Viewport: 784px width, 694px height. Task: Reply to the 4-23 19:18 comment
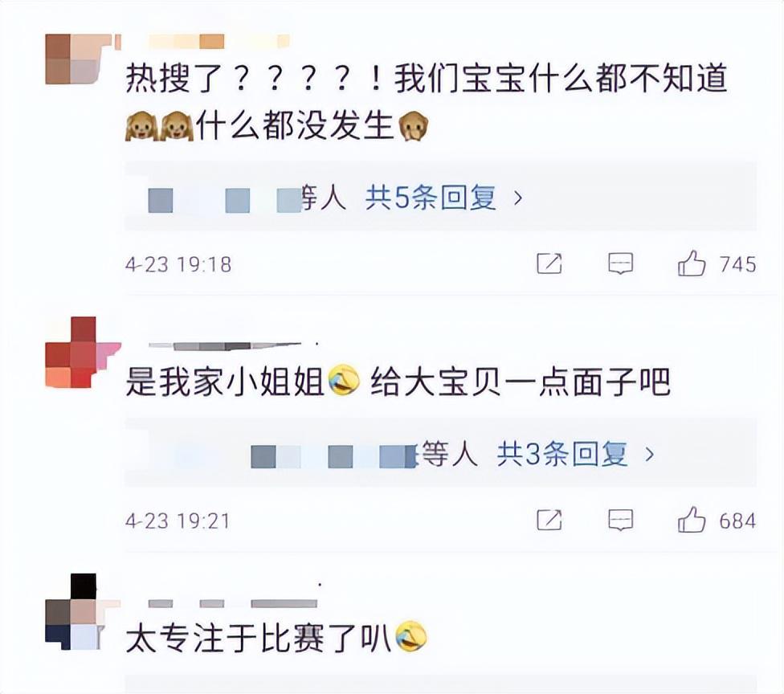(620, 263)
